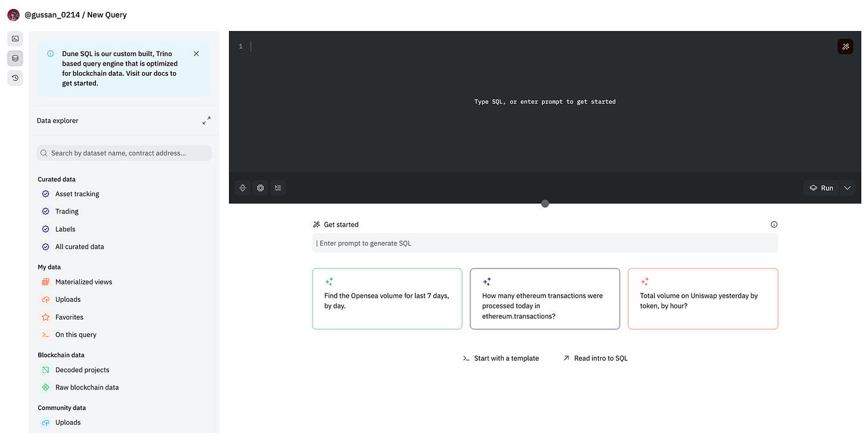868x433 pixels.
Task: Click the format query indent icon
Action: (278, 188)
